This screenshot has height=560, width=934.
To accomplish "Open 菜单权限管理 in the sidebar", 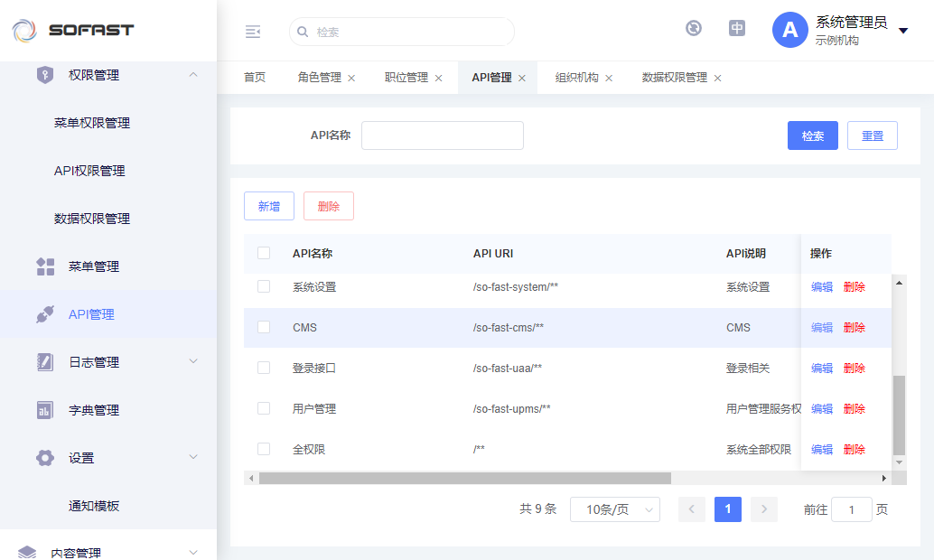I will (x=92, y=123).
